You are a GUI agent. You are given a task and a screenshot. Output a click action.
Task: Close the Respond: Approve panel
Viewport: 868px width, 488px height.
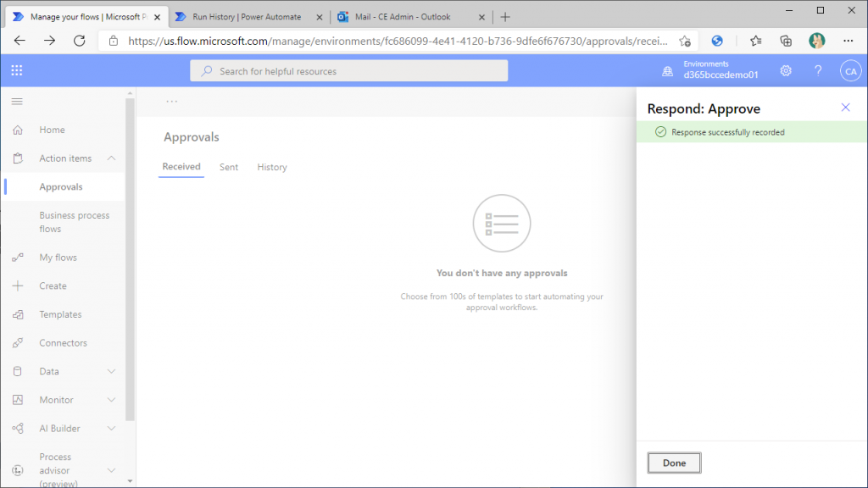(x=845, y=108)
